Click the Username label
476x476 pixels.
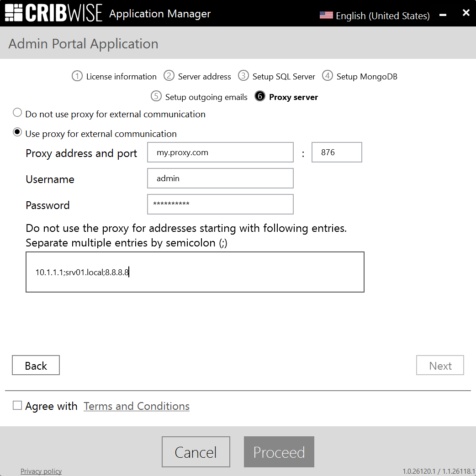click(x=50, y=179)
